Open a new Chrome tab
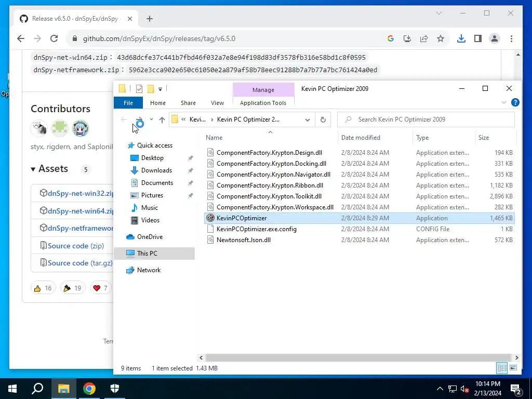The width and height of the screenshot is (532, 399). 150,19
